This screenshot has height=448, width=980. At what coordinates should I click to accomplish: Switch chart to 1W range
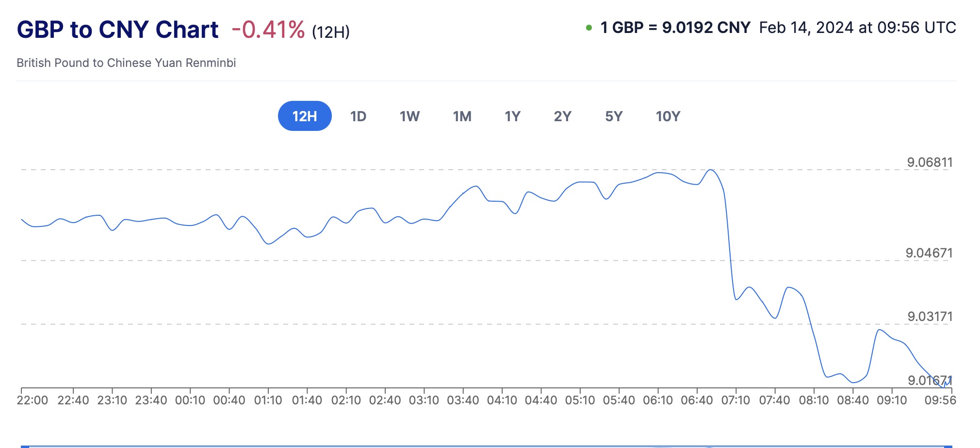coord(409,116)
